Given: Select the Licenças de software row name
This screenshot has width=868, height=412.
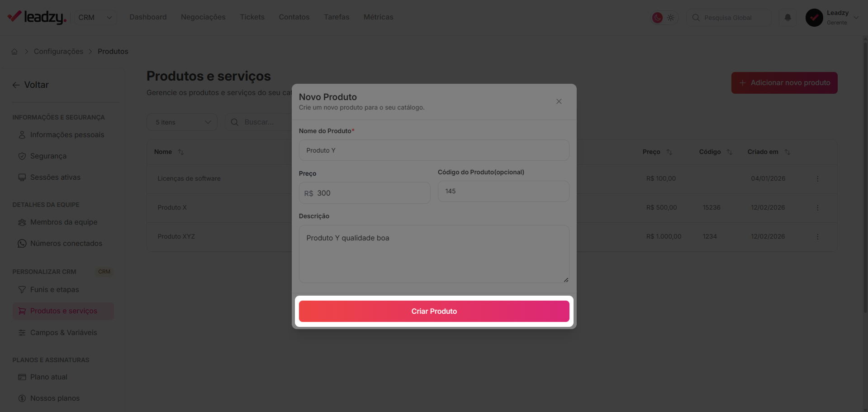Looking at the screenshot, I should [x=189, y=179].
